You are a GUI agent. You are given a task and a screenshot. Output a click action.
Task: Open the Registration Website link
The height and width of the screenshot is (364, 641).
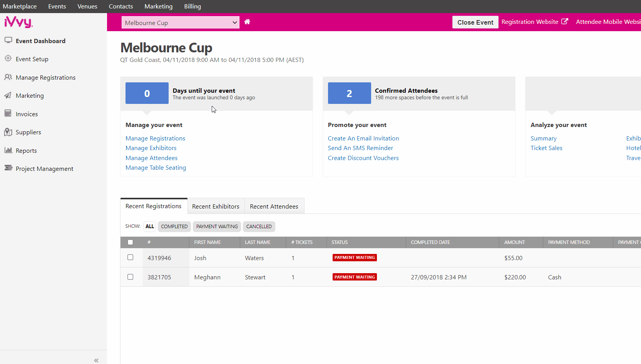pyautogui.click(x=530, y=22)
